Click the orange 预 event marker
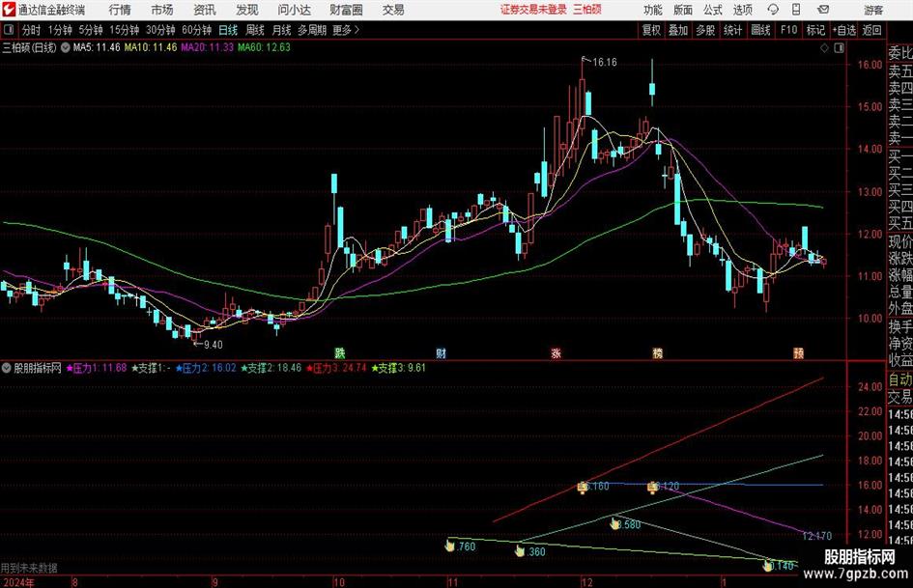 tap(798, 352)
